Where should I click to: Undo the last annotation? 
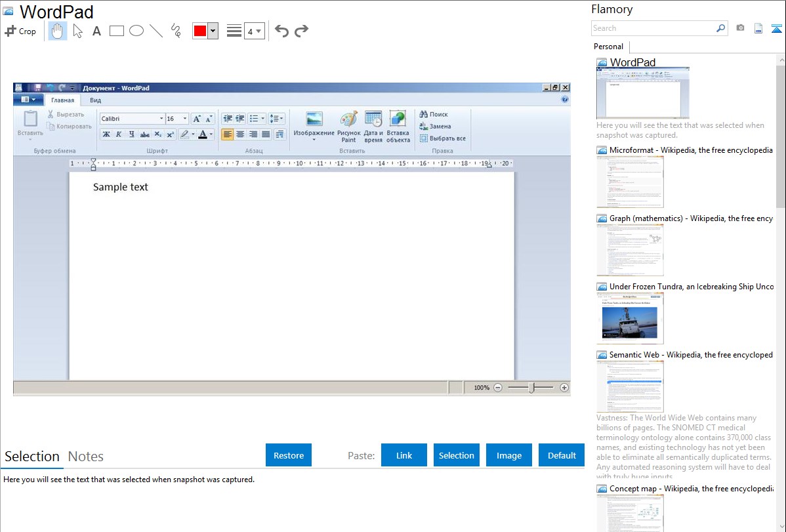pyautogui.click(x=281, y=31)
